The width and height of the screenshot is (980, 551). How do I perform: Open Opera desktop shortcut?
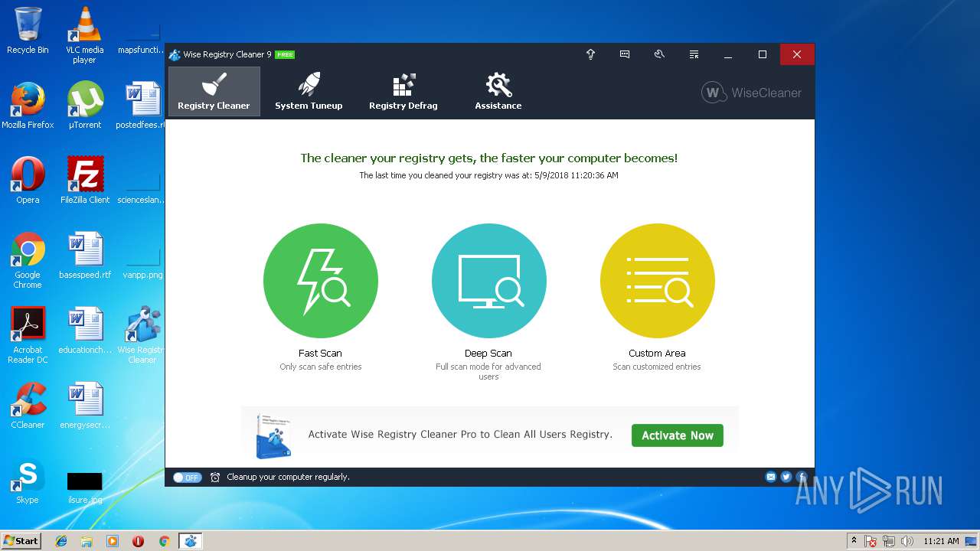click(28, 181)
